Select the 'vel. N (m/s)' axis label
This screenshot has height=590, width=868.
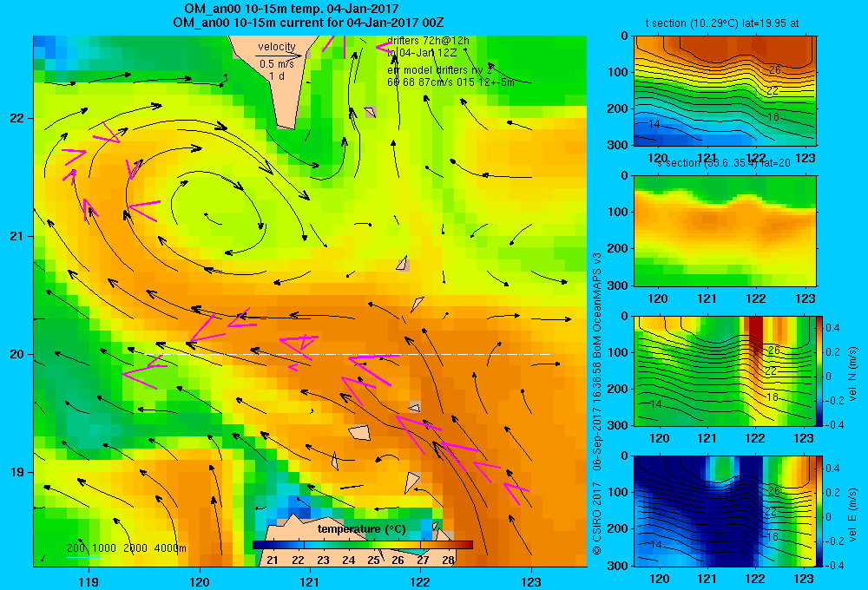click(852, 374)
